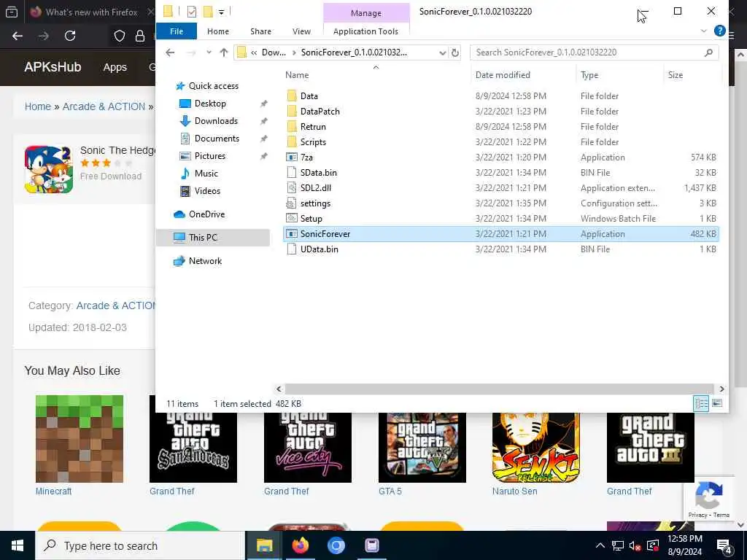Image resolution: width=747 pixels, height=560 pixels.
Task: Refresh the SonicForever folder view
Action: (x=455, y=52)
